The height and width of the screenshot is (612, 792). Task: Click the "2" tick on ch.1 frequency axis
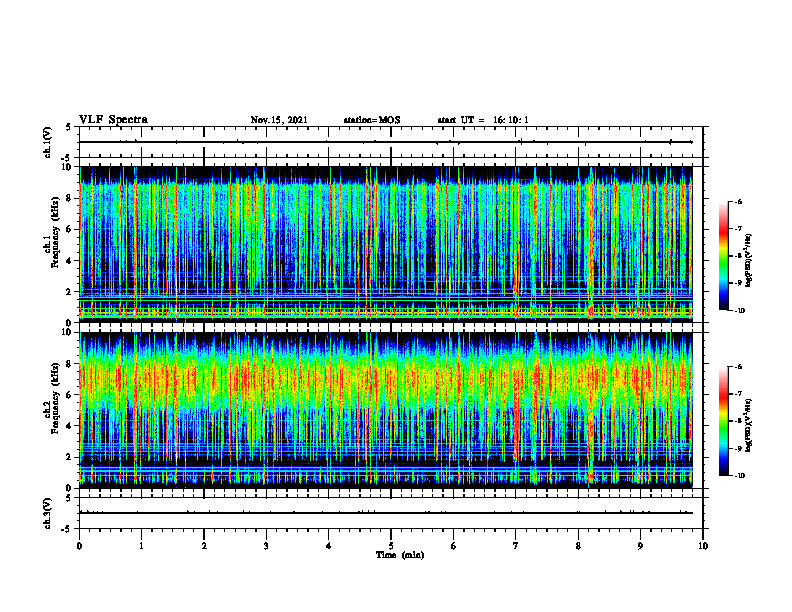click(x=70, y=292)
